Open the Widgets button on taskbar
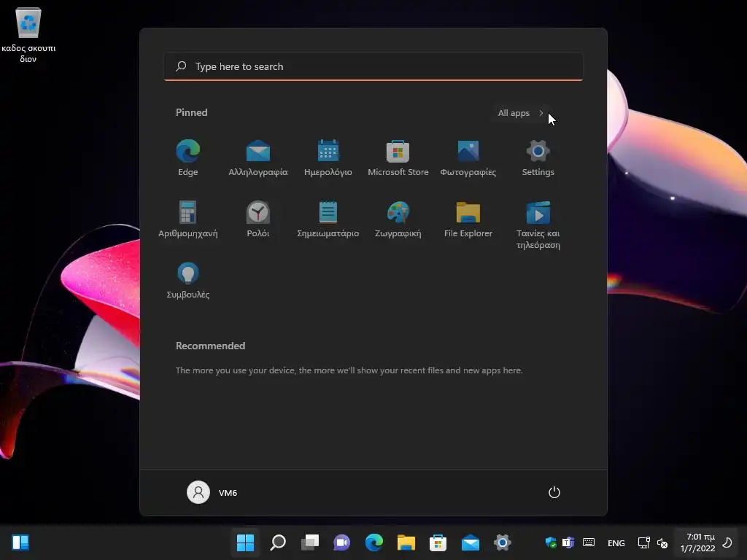The width and height of the screenshot is (747, 560). coord(20,542)
